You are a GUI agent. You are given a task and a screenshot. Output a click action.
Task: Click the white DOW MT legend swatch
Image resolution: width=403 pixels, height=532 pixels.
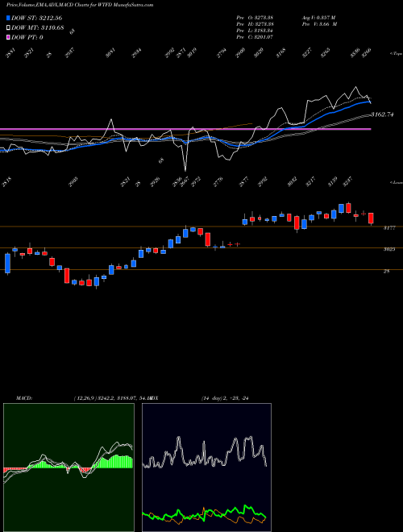(x=9, y=28)
